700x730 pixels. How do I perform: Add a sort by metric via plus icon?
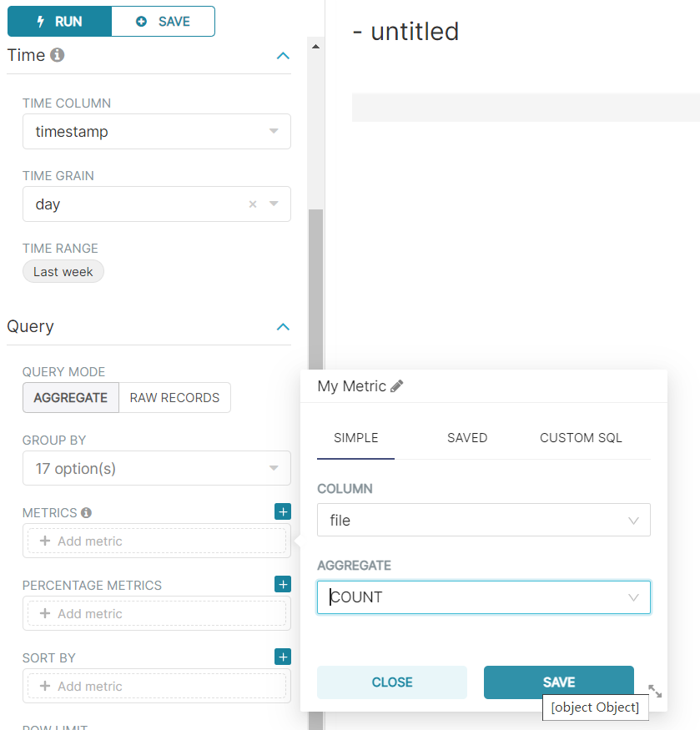tap(283, 657)
